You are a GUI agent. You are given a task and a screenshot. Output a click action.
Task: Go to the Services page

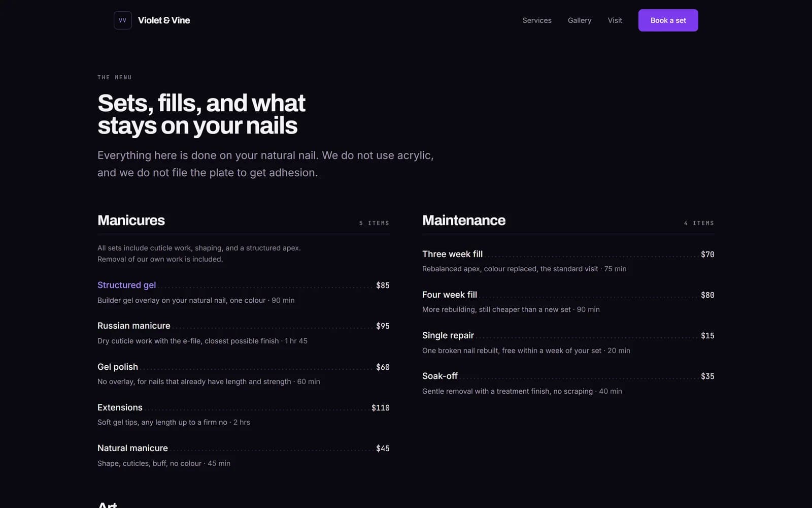[x=537, y=20]
